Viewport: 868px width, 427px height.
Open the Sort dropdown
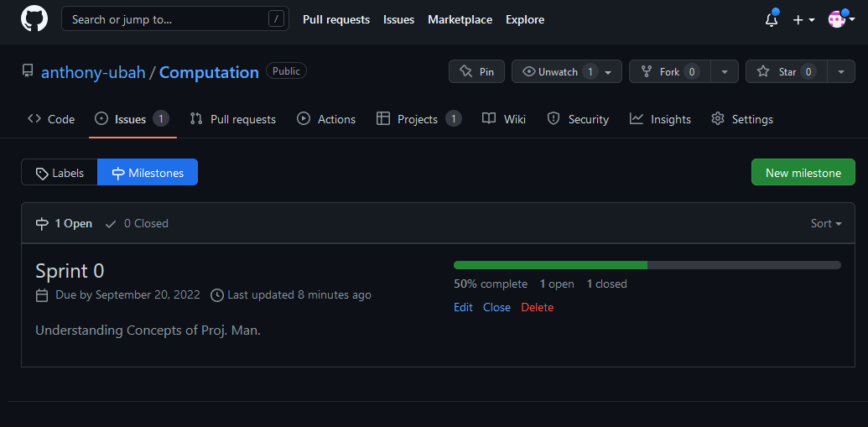click(825, 223)
